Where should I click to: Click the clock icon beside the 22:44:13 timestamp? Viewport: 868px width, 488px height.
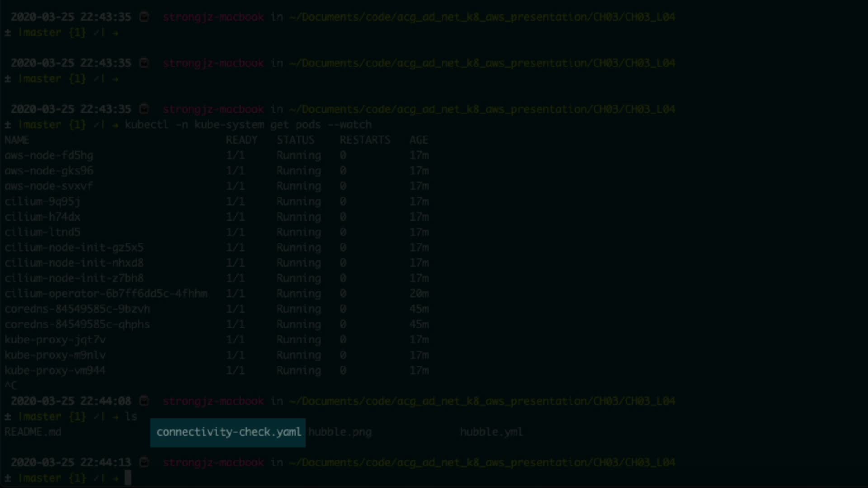144,462
